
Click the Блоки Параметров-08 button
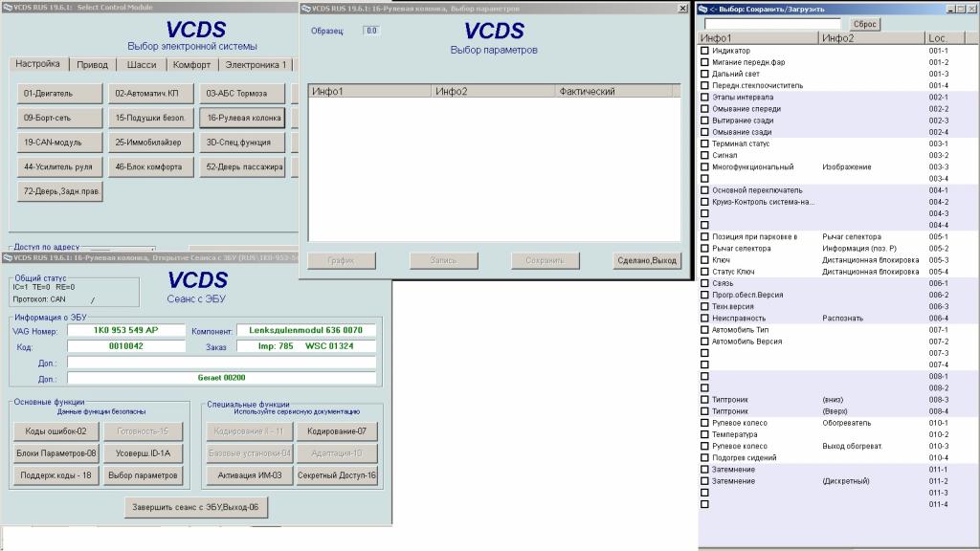point(56,452)
